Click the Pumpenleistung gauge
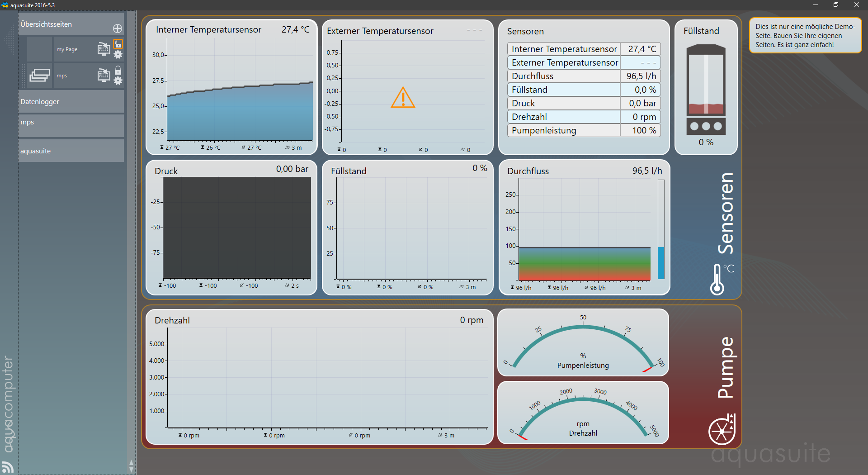This screenshot has width=868, height=475. click(583, 342)
